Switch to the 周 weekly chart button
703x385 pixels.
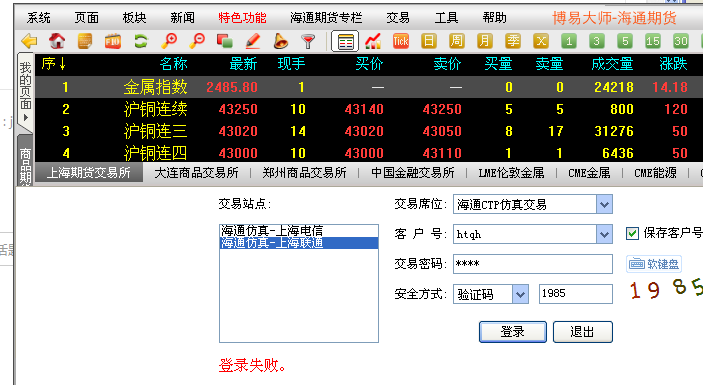coord(456,41)
